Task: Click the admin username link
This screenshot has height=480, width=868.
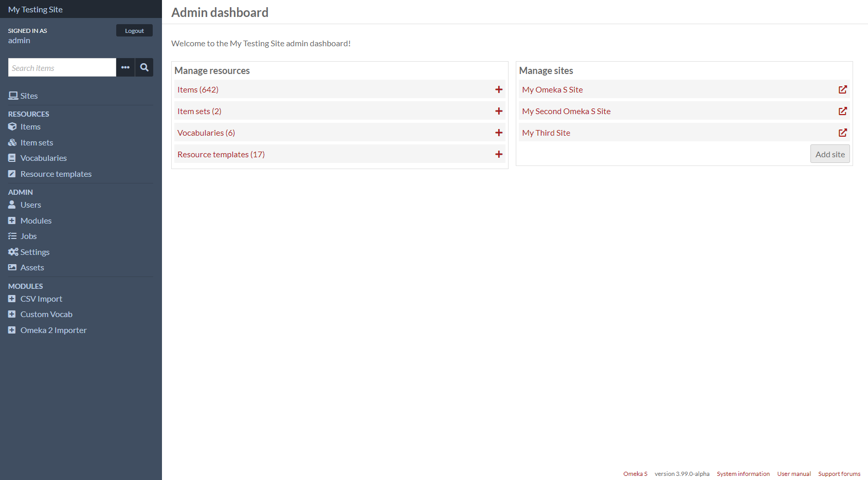Action: pos(19,40)
